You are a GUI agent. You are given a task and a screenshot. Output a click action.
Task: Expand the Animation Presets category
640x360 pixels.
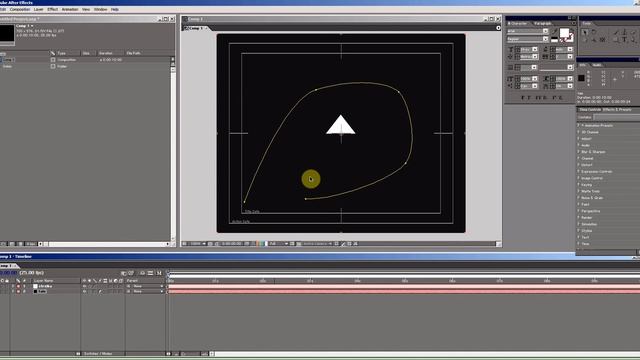tap(579, 125)
